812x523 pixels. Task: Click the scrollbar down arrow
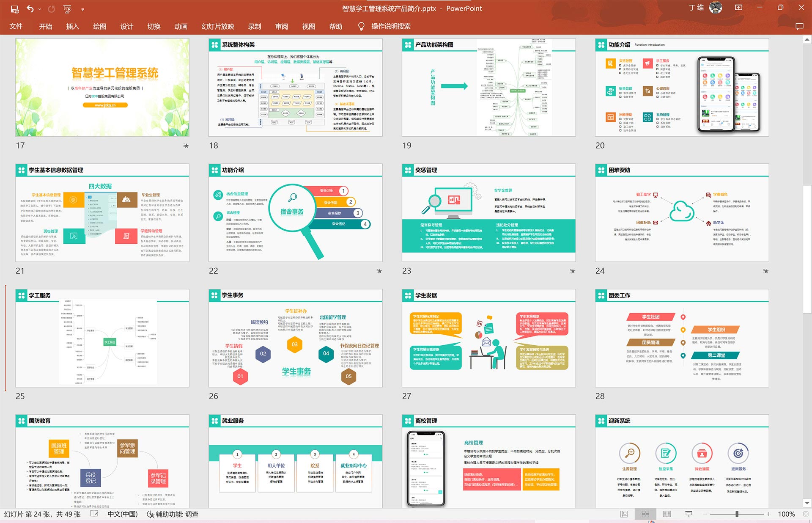807,503
